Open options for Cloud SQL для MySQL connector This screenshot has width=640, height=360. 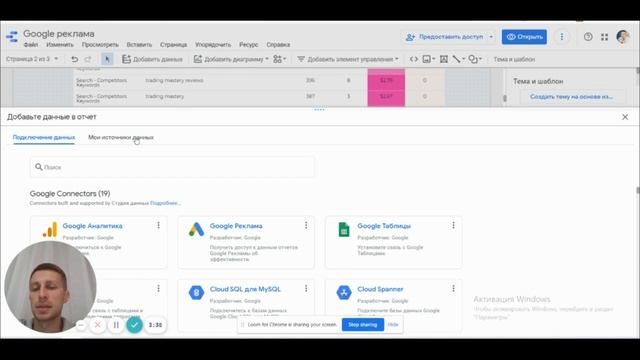(306, 289)
